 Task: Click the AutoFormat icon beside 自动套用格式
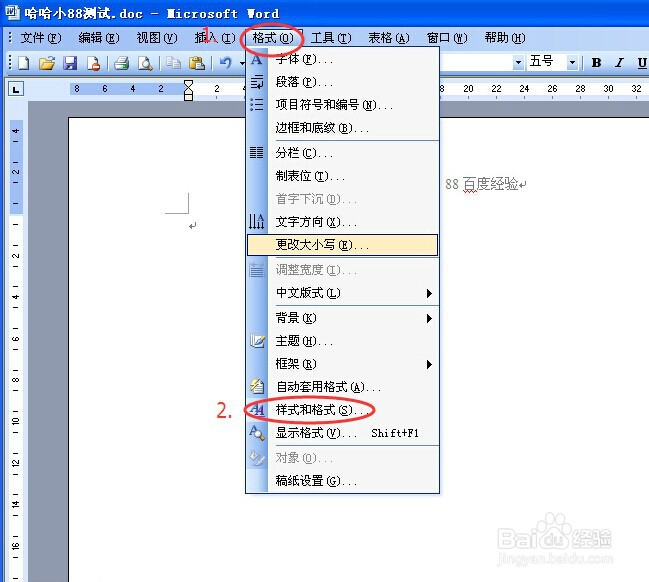(257, 387)
